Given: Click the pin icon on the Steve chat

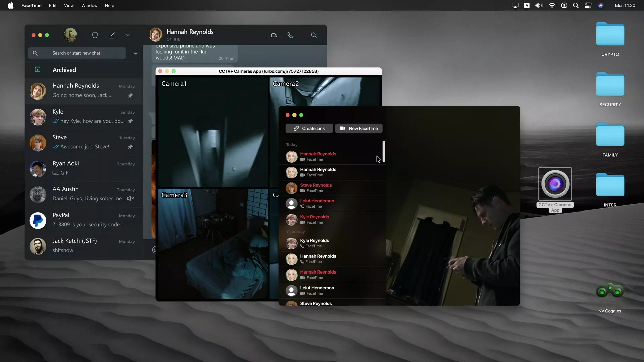Looking at the screenshot, I should [x=130, y=147].
